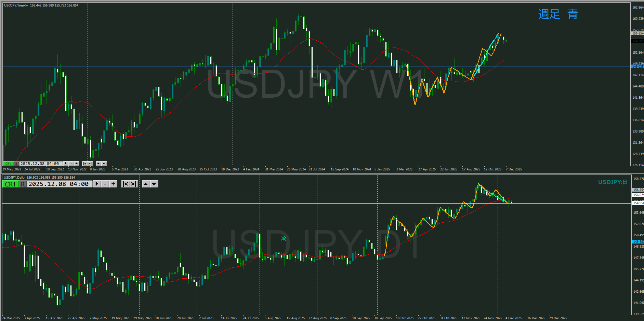Click the USDJPY:日 label on Daily chart
This screenshot has width=644, height=321.
(x=613, y=182)
